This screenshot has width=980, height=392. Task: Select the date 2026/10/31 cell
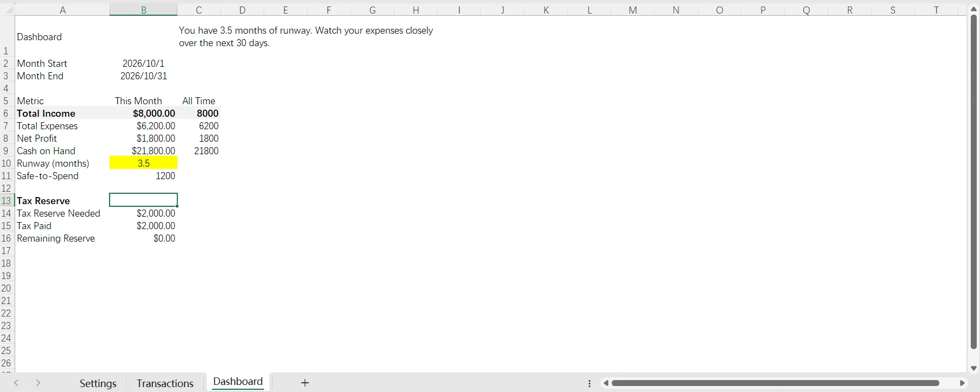pos(143,76)
